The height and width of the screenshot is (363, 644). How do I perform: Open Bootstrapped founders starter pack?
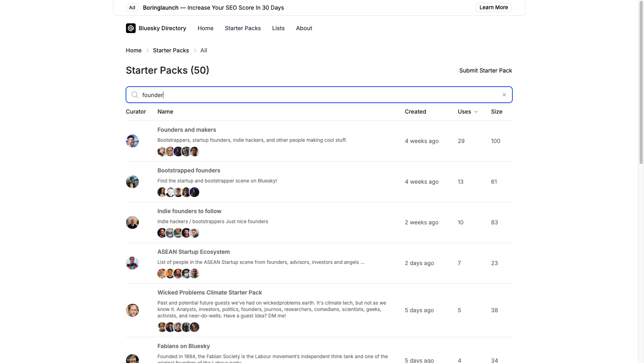(189, 170)
